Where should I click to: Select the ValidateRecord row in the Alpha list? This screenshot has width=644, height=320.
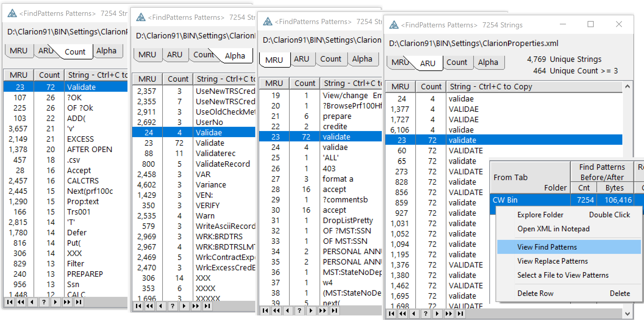[x=223, y=164]
